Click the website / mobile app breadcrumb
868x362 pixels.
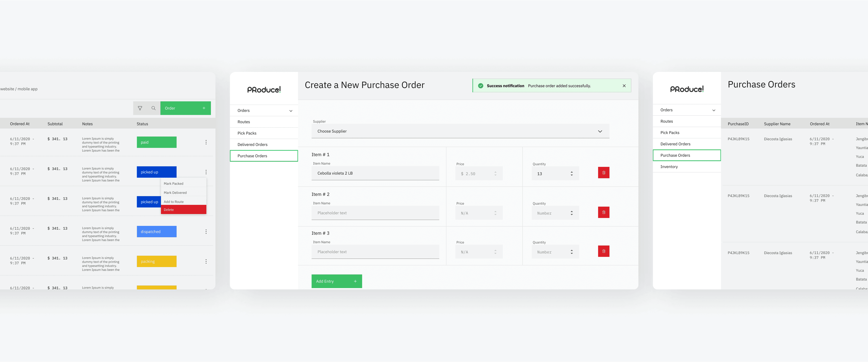pyautogui.click(x=19, y=89)
